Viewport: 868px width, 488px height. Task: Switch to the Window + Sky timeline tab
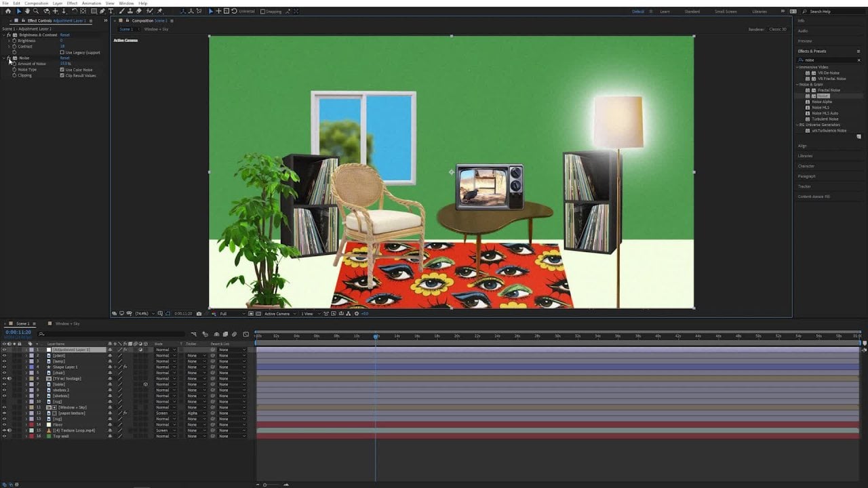pyautogui.click(x=67, y=324)
